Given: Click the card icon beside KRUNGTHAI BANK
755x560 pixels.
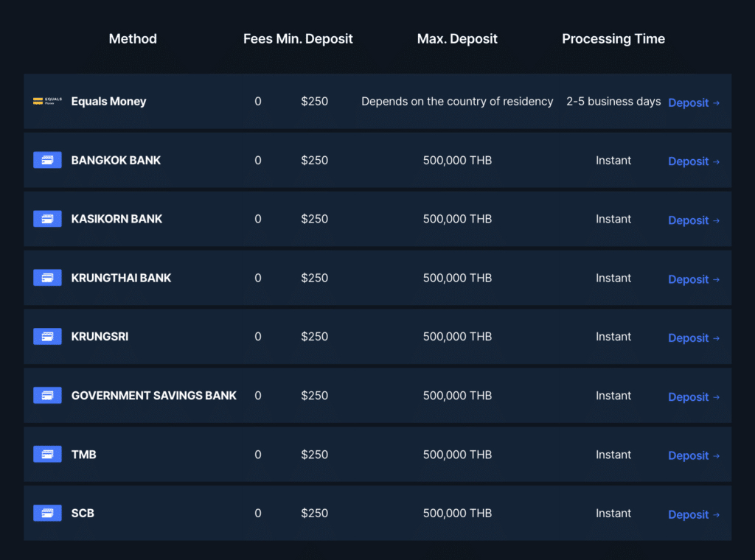Looking at the screenshot, I should (47, 278).
